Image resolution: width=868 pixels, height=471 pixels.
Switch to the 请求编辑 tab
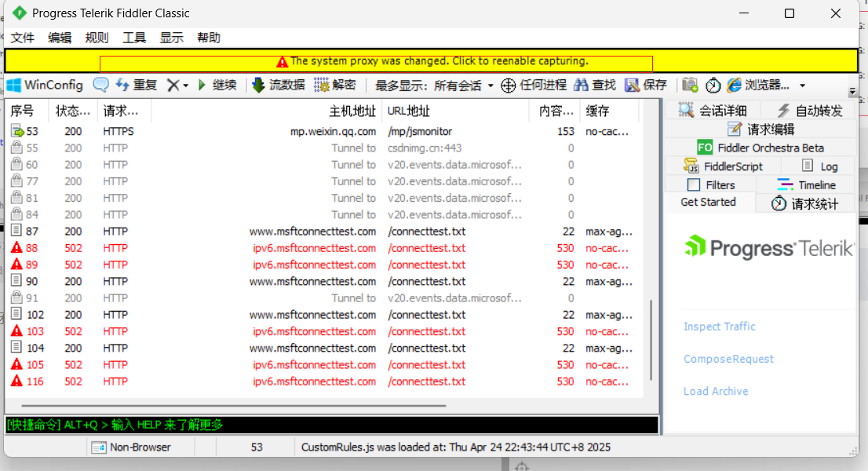[760, 129]
